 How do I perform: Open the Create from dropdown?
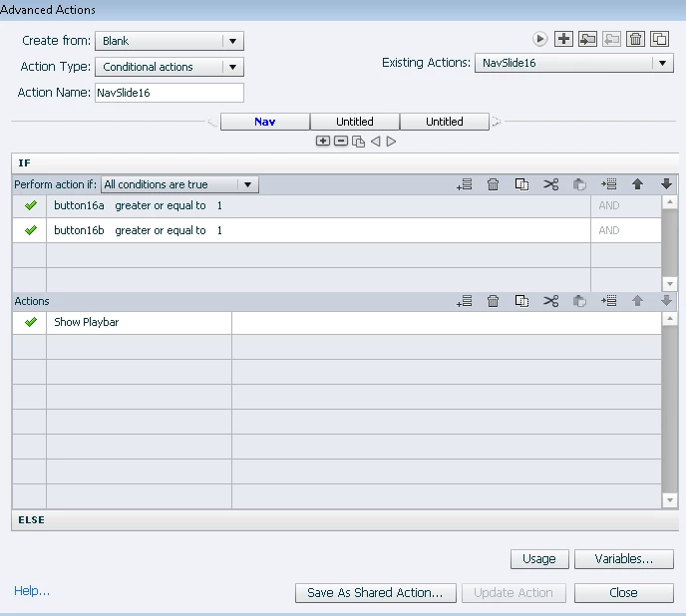click(170, 41)
